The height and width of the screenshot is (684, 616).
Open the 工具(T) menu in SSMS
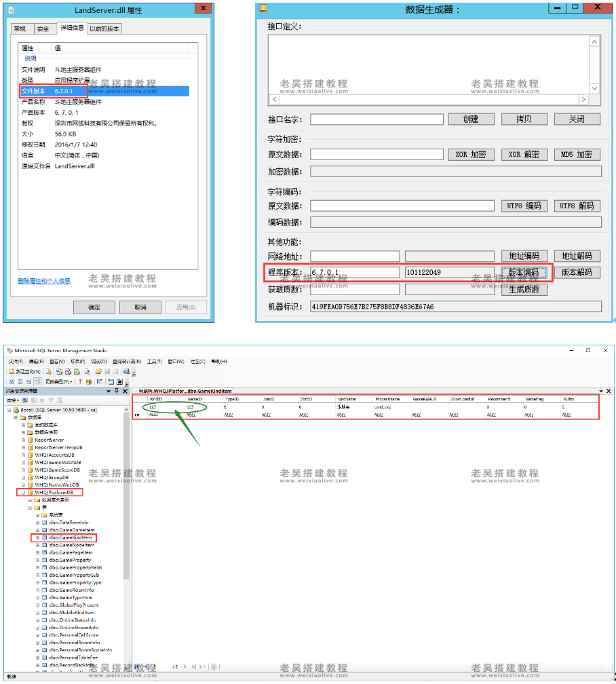[153, 361]
